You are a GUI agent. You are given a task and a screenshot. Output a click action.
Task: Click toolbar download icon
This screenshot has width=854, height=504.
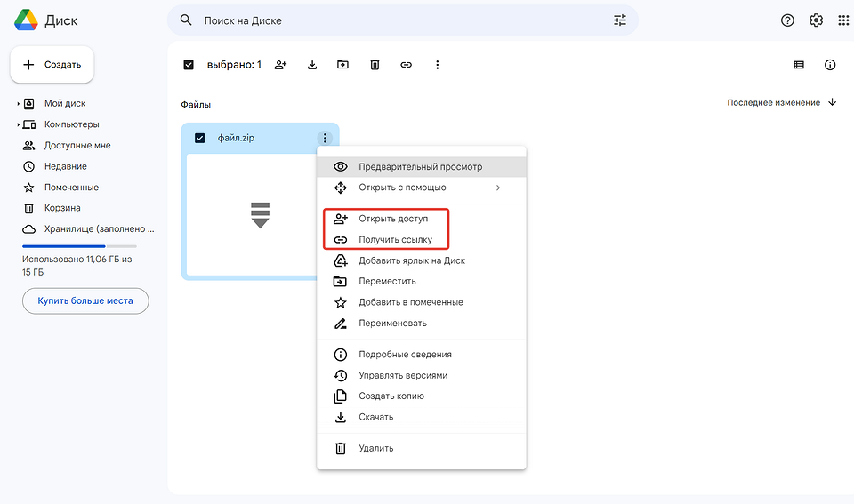coord(312,65)
